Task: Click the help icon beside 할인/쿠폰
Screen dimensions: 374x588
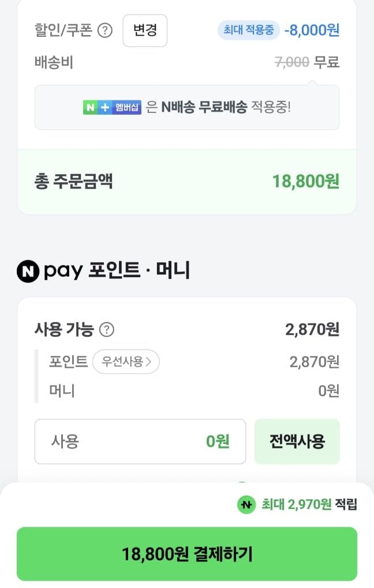Action: pos(104,31)
